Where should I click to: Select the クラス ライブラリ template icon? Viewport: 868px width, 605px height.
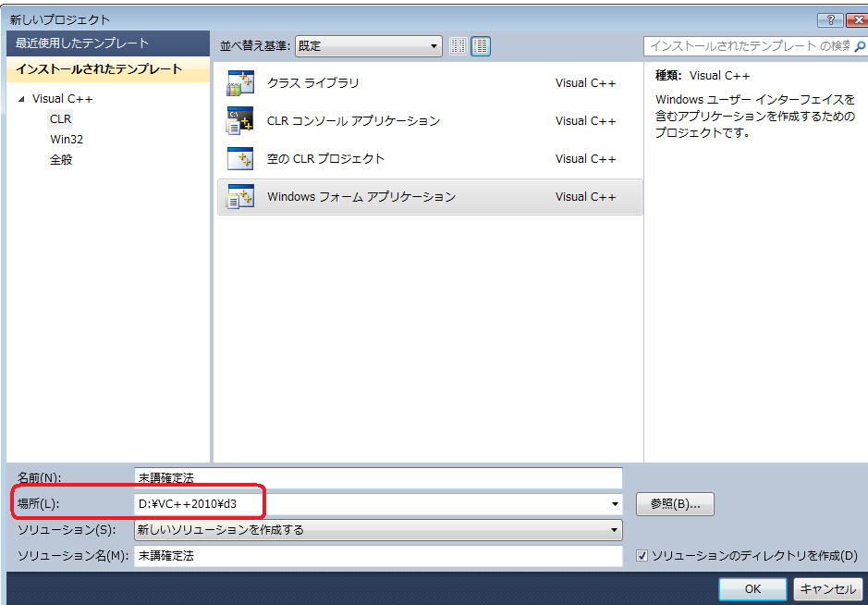point(240,83)
